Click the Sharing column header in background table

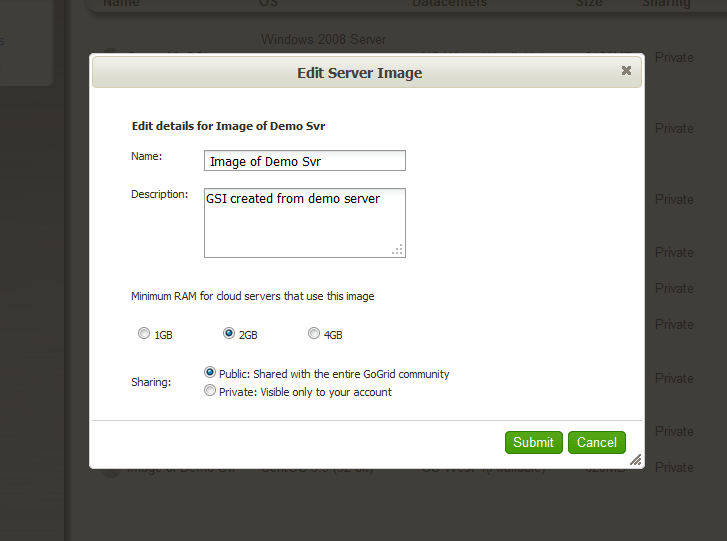point(667,4)
